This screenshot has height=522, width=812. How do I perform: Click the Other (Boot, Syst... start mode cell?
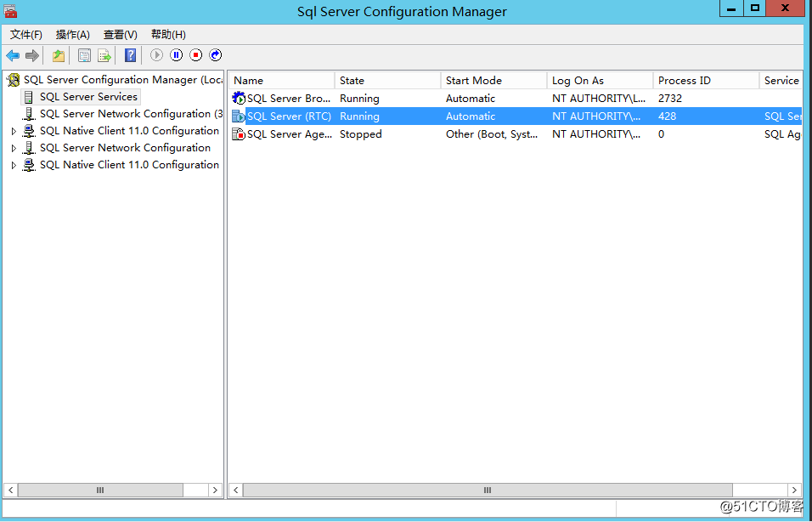tap(492, 134)
